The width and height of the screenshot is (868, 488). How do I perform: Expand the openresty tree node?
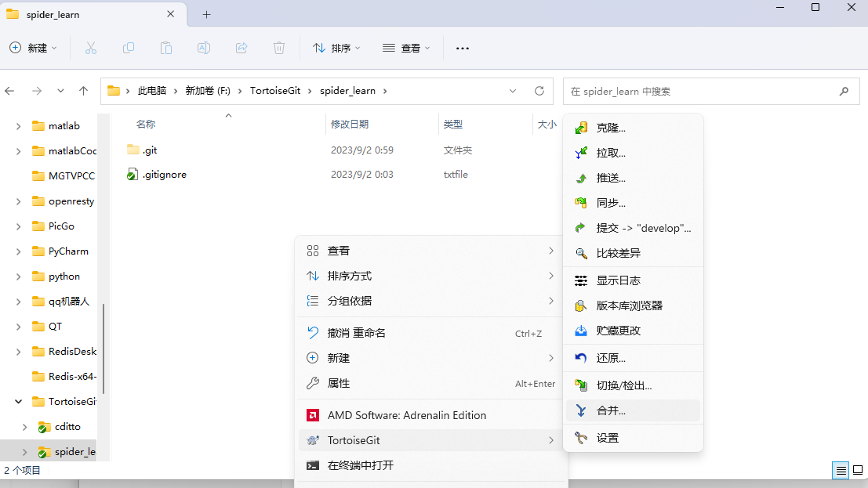pyautogui.click(x=18, y=201)
